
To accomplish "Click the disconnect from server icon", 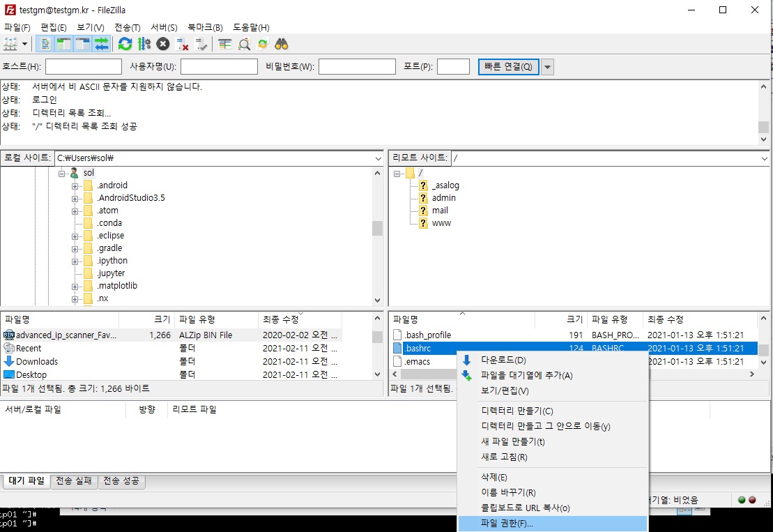I will 183,44.
